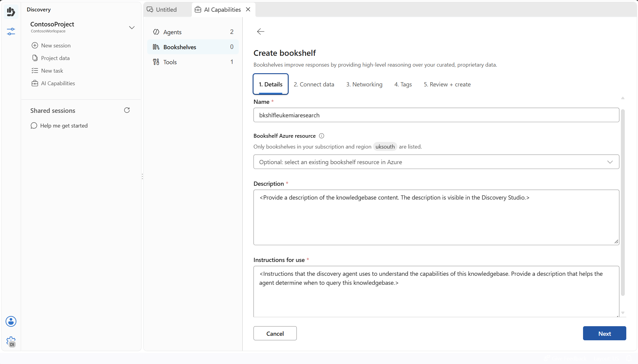Click the Name input field
The image size is (638, 364).
pyautogui.click(x=436, y=115)
